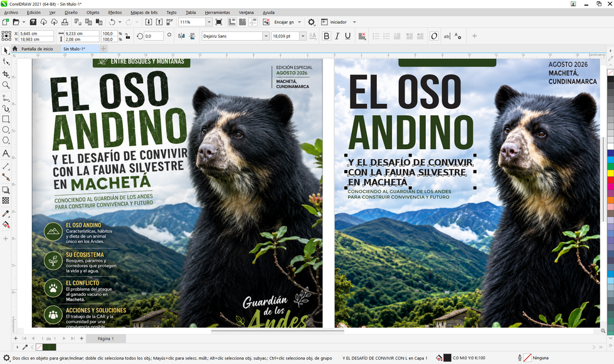Mirror the selection horizontally

click(181, 36)
